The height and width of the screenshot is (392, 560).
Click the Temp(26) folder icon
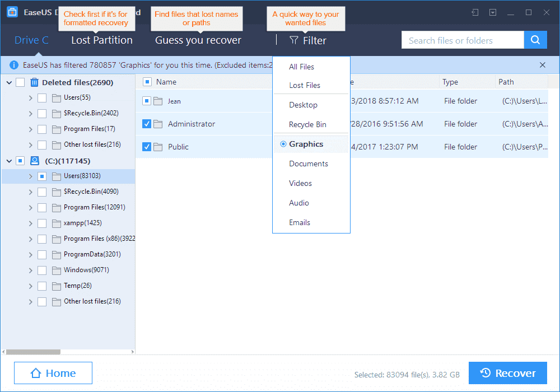[57, 286]
